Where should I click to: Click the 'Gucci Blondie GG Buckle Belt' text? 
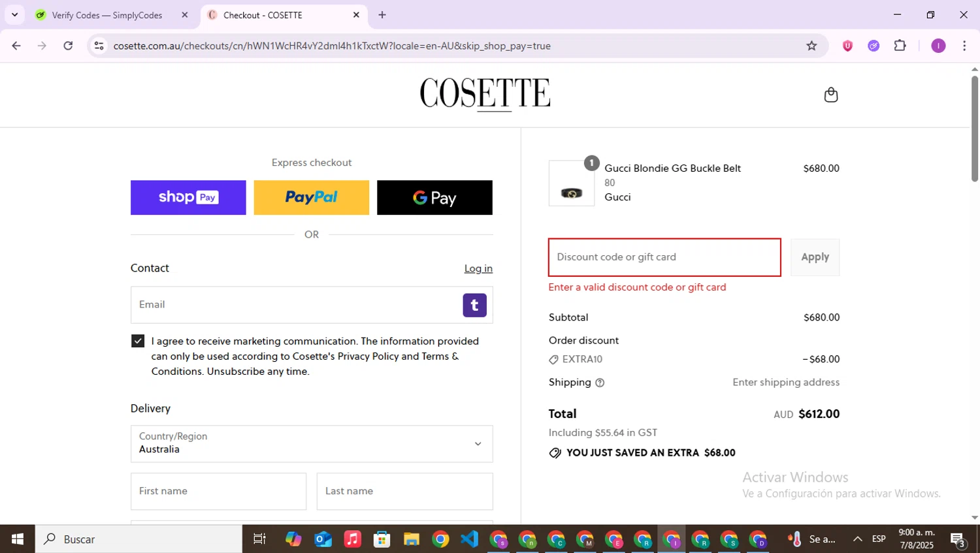[672, 168]
